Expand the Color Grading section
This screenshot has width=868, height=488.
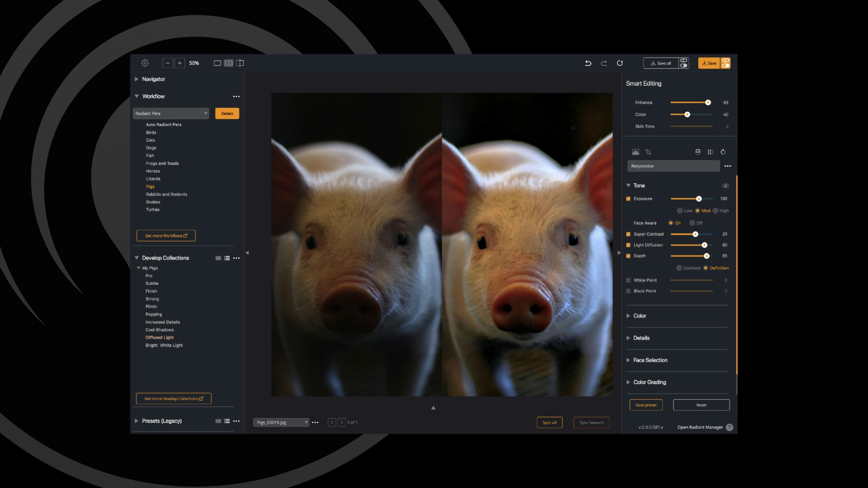pyautogui.click(x=628, y=382)
